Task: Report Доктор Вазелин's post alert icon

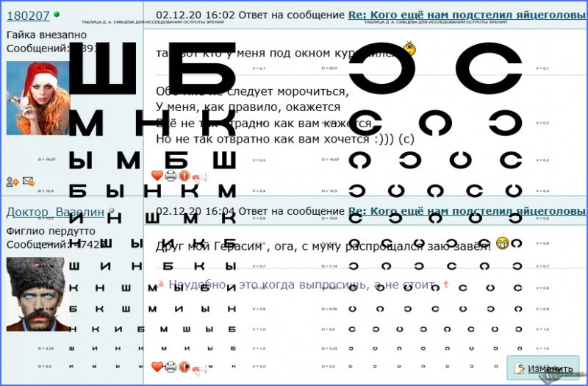Action: (184, 366)
